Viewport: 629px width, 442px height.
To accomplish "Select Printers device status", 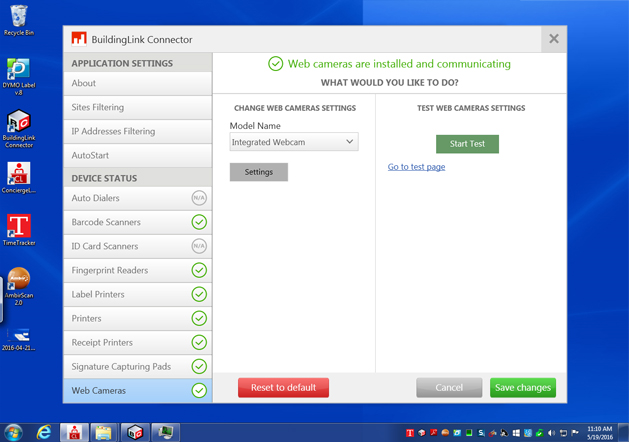I will click(x=138, y=318).
